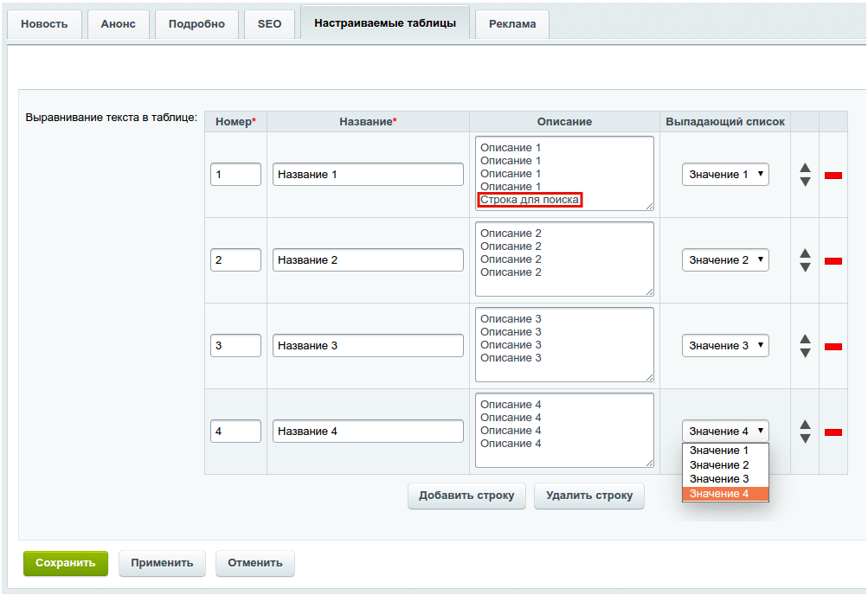This screenshot has height=595, width=868.
Task: Remove row 2 using red minus icon
Action: coord(833,261)
